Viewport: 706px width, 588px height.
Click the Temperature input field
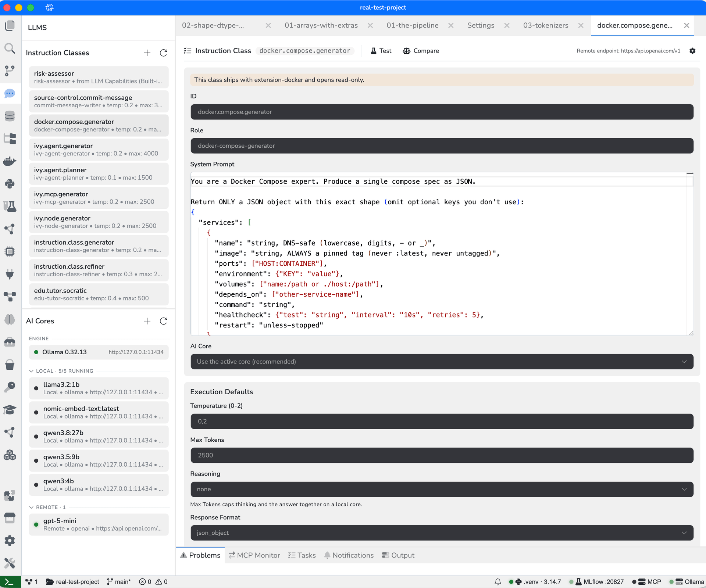click(x=442, y=421)
